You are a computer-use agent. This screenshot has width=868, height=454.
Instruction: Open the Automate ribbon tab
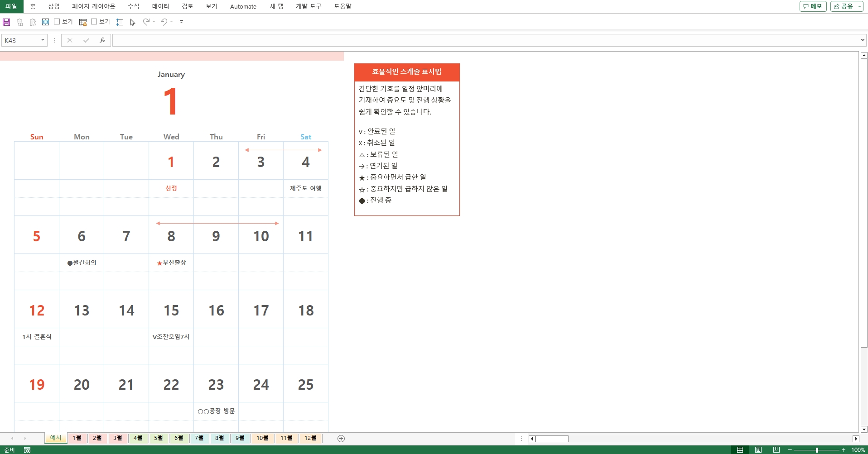243,6
